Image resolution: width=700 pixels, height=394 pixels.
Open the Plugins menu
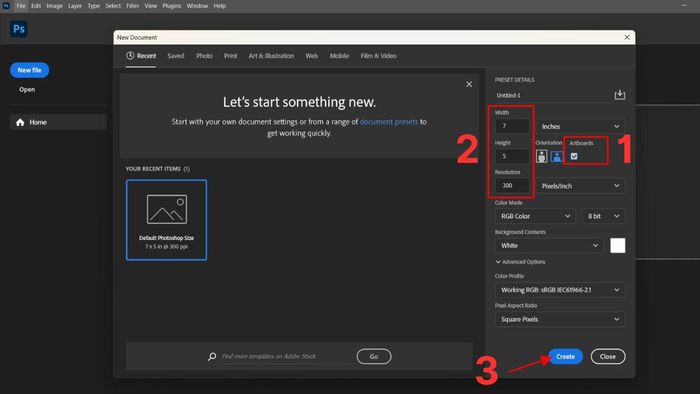click(172, 6)
